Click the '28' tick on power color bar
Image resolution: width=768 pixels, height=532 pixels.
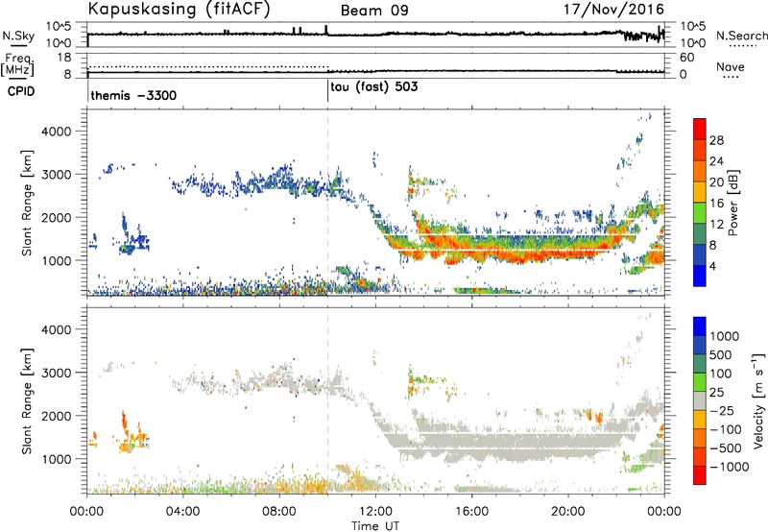[x=716, y=140]
